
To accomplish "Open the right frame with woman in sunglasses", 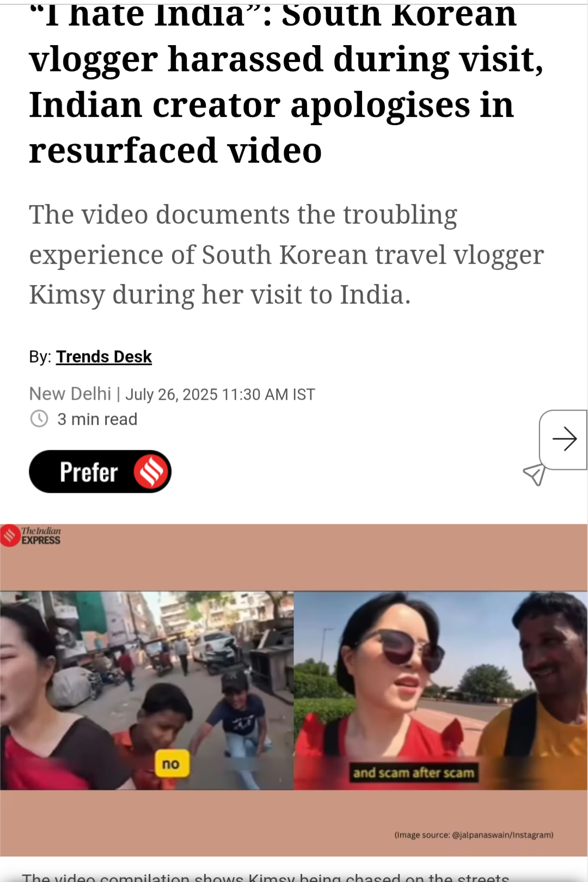I will pyautogui.click(x=441, y=690).
